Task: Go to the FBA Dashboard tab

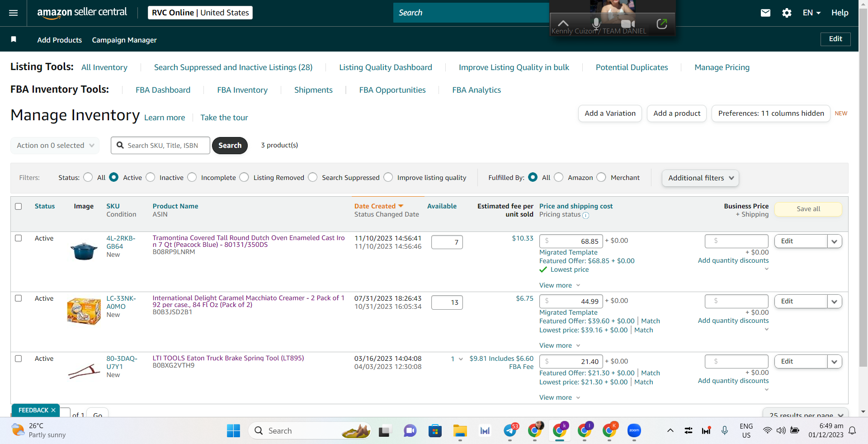Action: pyautogui.click(x=163, y=90)
